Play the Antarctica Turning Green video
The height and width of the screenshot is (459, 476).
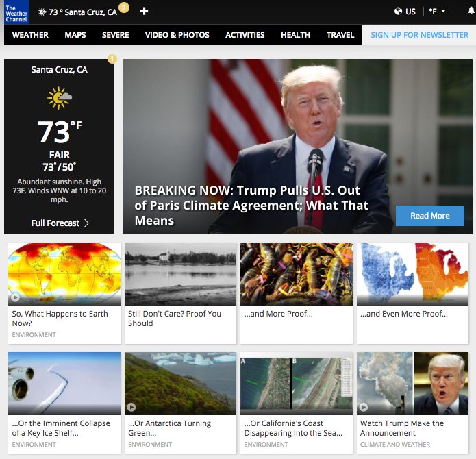131,407
